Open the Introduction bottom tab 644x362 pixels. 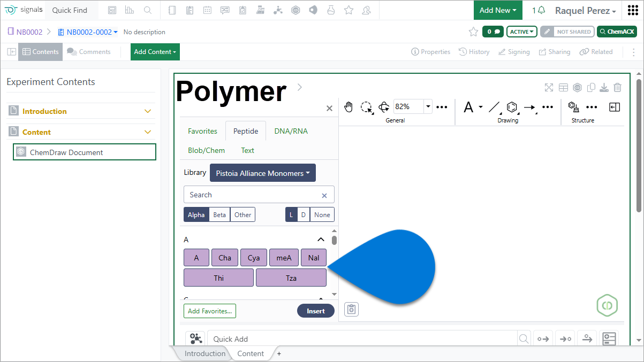pyautogui.click(x=205, y=353)
